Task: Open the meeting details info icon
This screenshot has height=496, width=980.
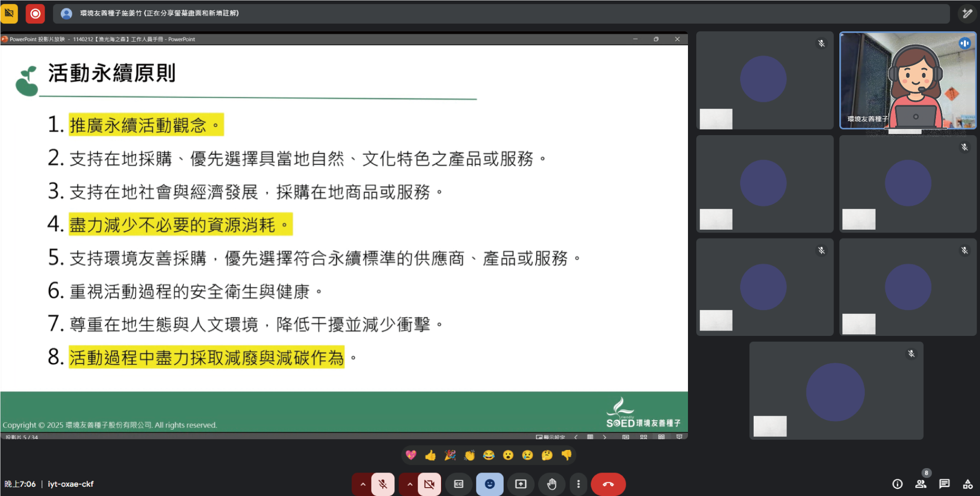Action: (897, 484)
